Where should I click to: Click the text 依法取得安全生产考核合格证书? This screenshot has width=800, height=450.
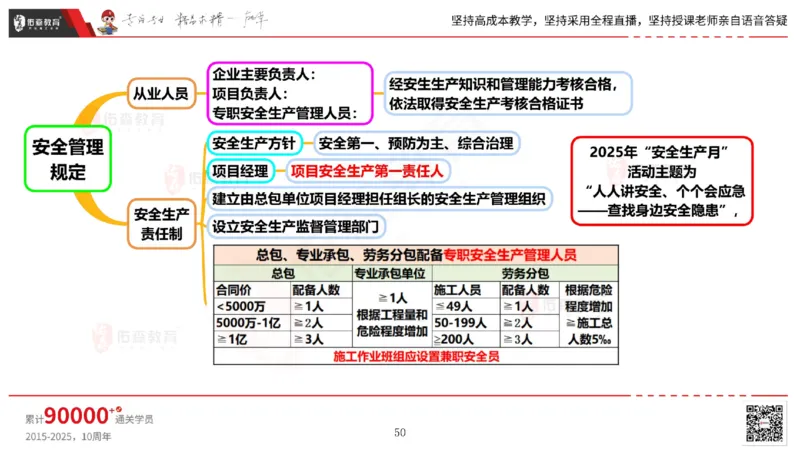486,104
